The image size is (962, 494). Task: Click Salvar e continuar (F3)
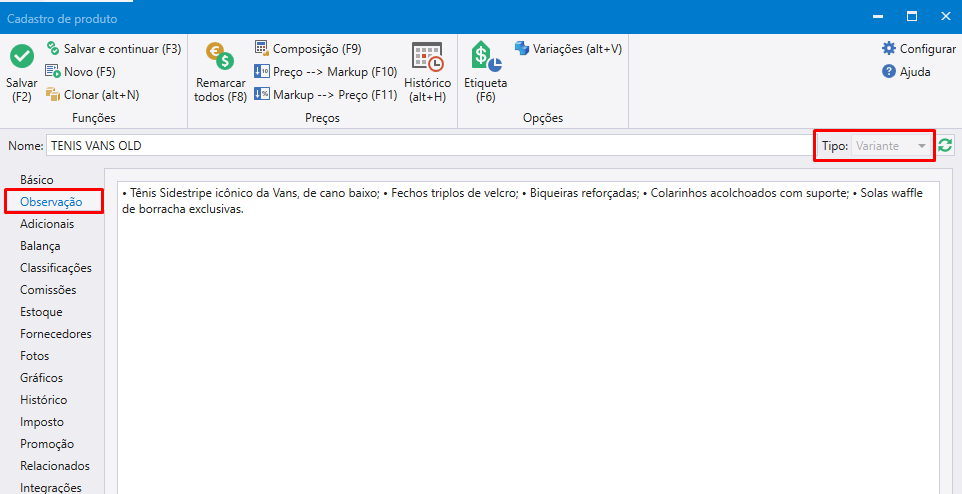pyautogui.click(x=114, y=48)
